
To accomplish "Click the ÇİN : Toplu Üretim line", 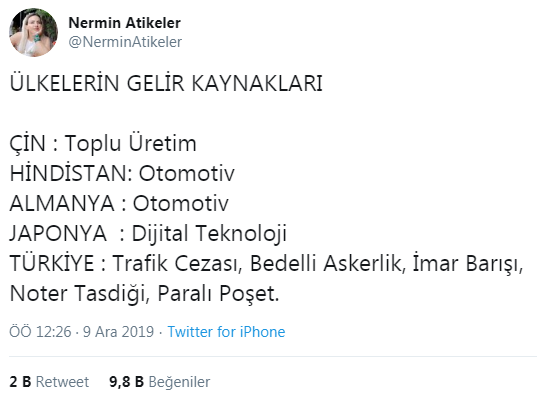I will pos(103,143).
